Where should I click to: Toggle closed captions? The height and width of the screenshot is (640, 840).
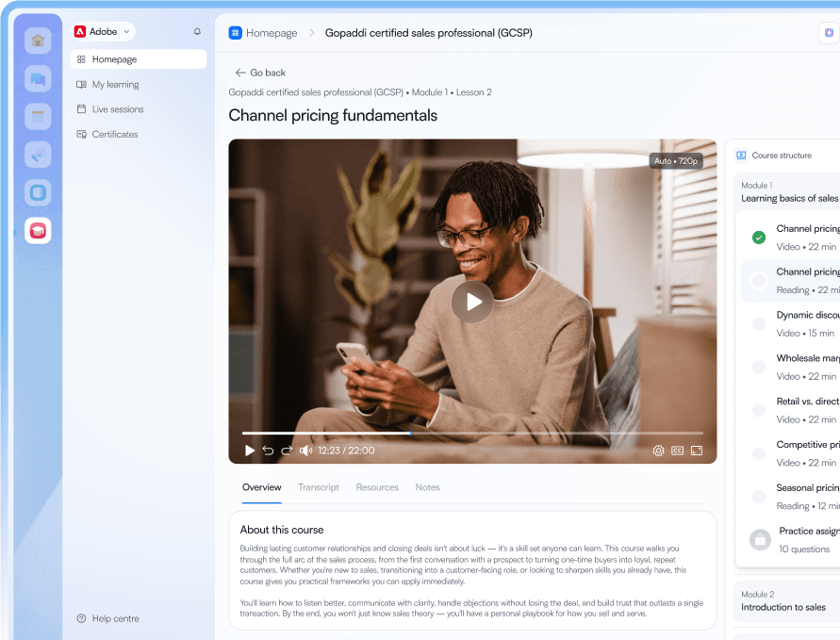677,451
